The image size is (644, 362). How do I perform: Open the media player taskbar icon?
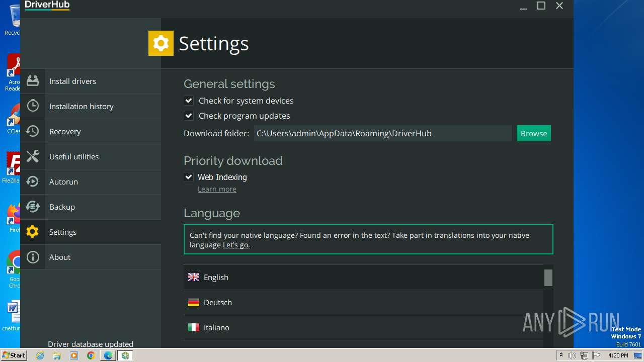(74, 355)
